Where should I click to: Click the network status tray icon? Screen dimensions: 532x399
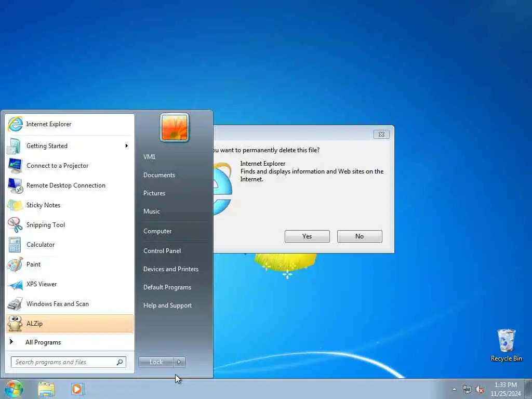[x=467, y=390]
